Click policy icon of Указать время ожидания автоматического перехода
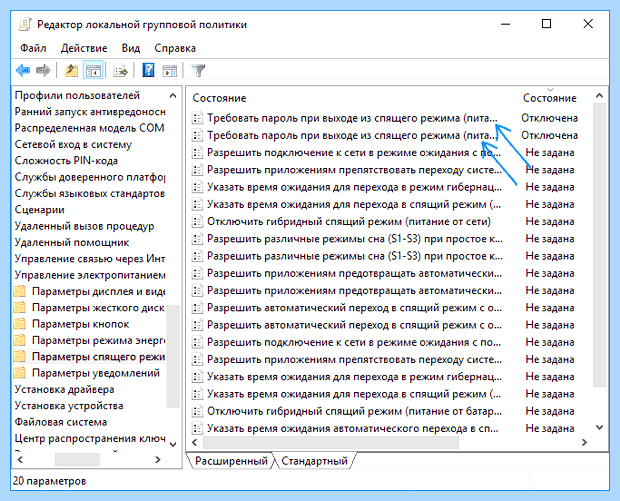The image size is (620, 501). point(197,429)
